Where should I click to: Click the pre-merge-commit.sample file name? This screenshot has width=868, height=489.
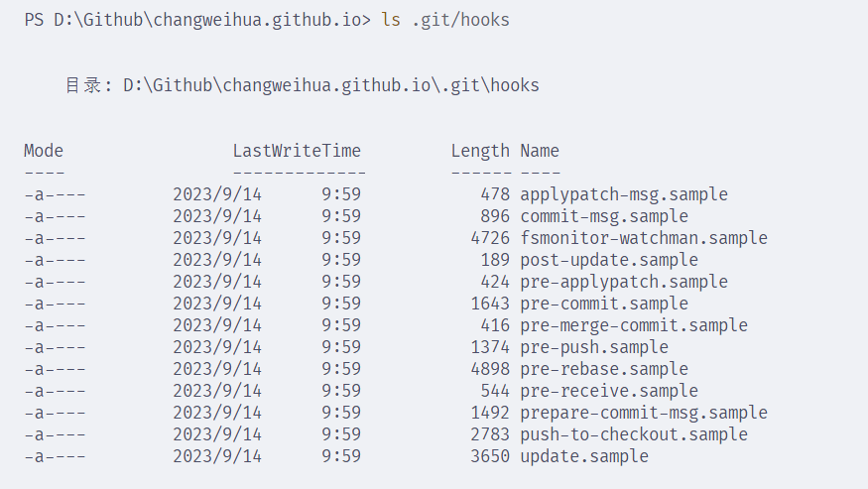pos(633,325)
